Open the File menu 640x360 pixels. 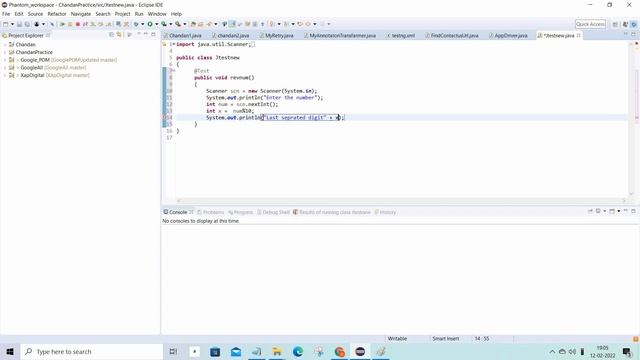click(6, 14)
